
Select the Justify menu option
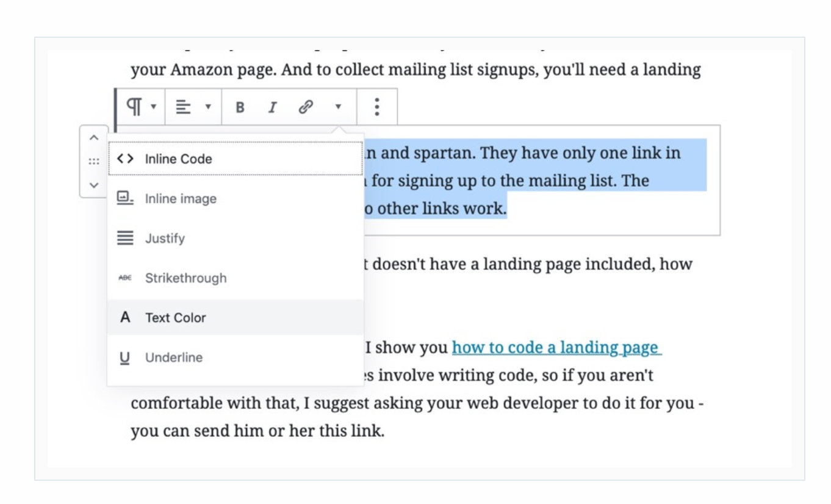coord(236,239)
